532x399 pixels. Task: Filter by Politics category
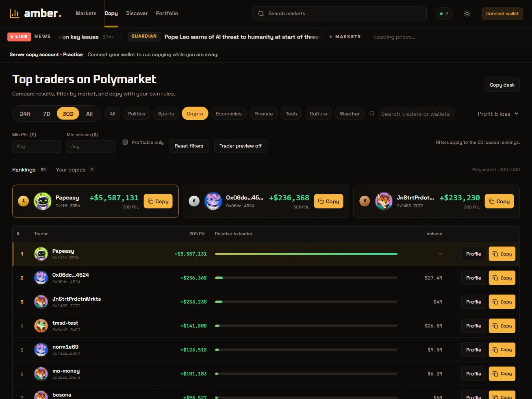pos(137,114)
